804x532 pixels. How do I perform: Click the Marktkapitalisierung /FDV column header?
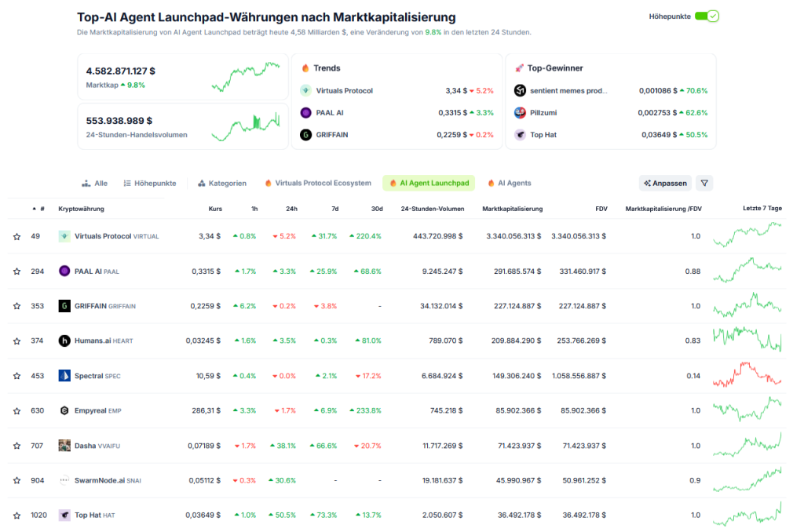coord(663,209)
